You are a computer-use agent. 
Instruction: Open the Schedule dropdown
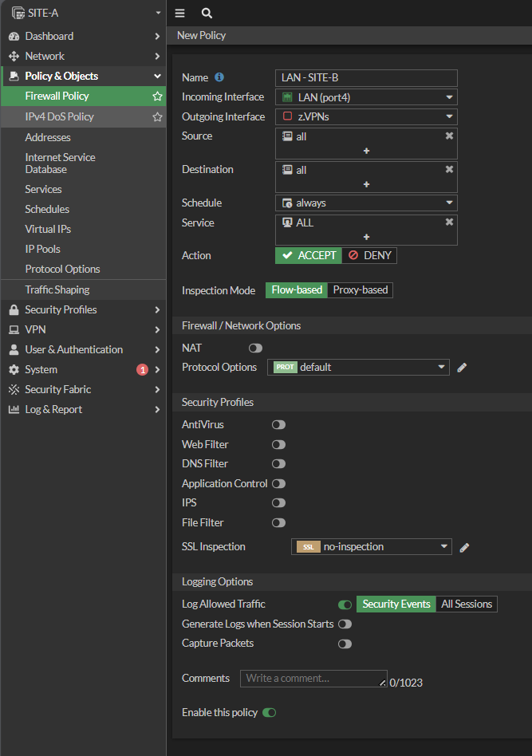(x=366, y=203)
